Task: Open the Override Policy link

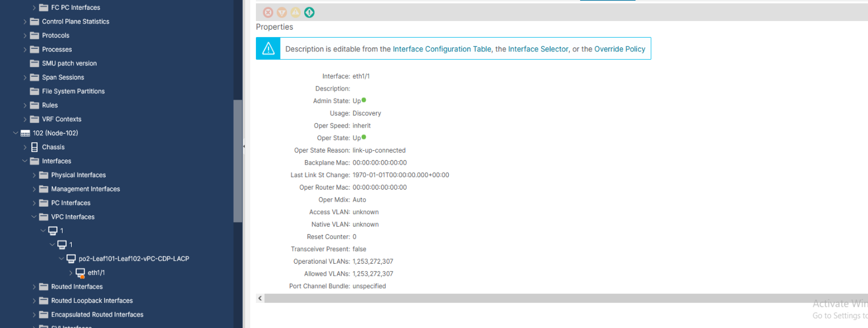Action: tap(619, 49)
